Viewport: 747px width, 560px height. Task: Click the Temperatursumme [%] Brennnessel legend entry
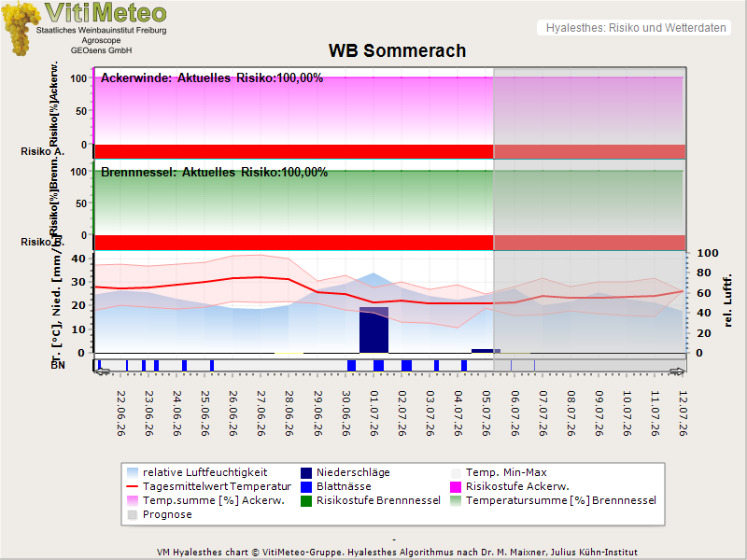553,500
